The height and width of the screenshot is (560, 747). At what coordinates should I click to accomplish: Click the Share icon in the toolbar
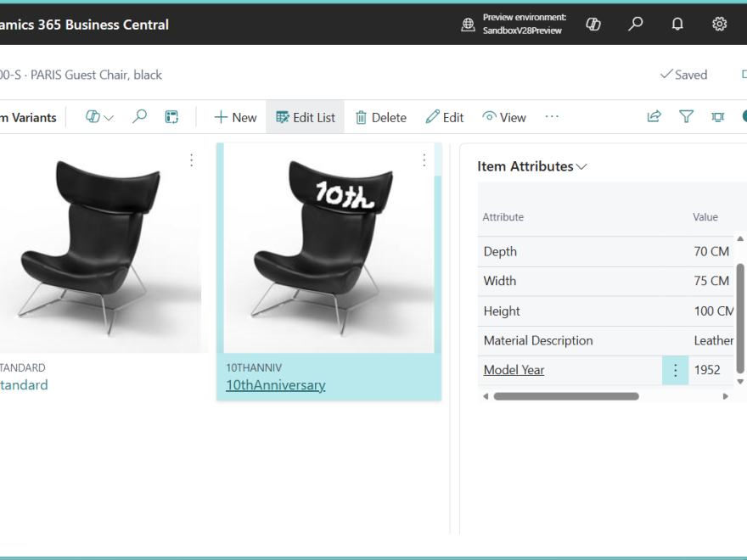coord(654,117)
